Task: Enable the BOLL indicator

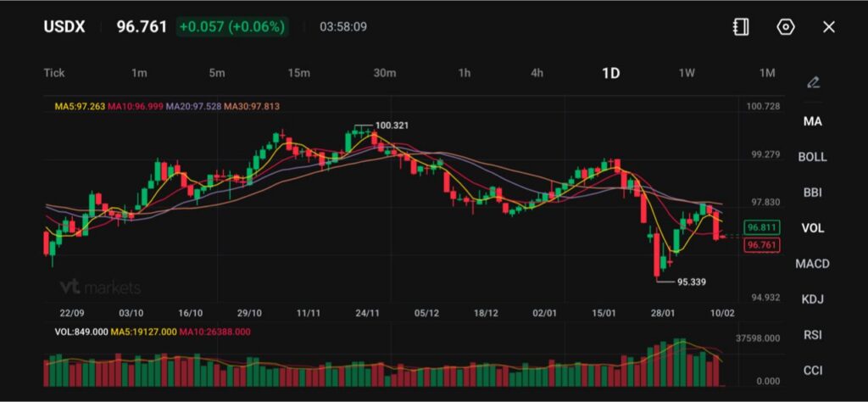Action: (x=812, y=157)
